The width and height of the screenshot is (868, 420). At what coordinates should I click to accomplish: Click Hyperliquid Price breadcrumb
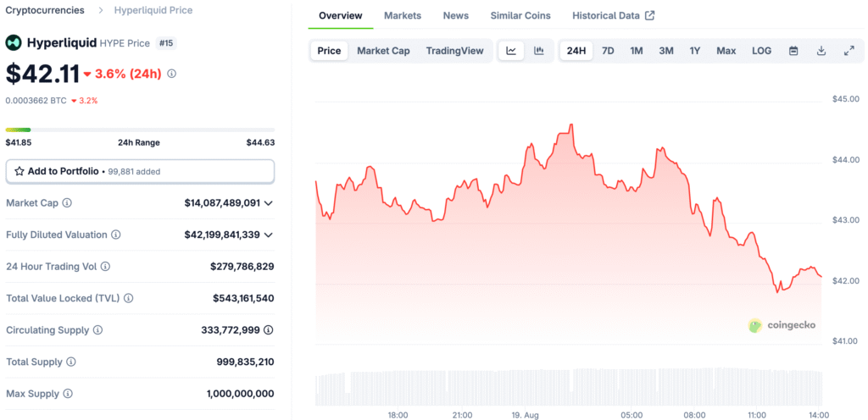tap(153, 10)
